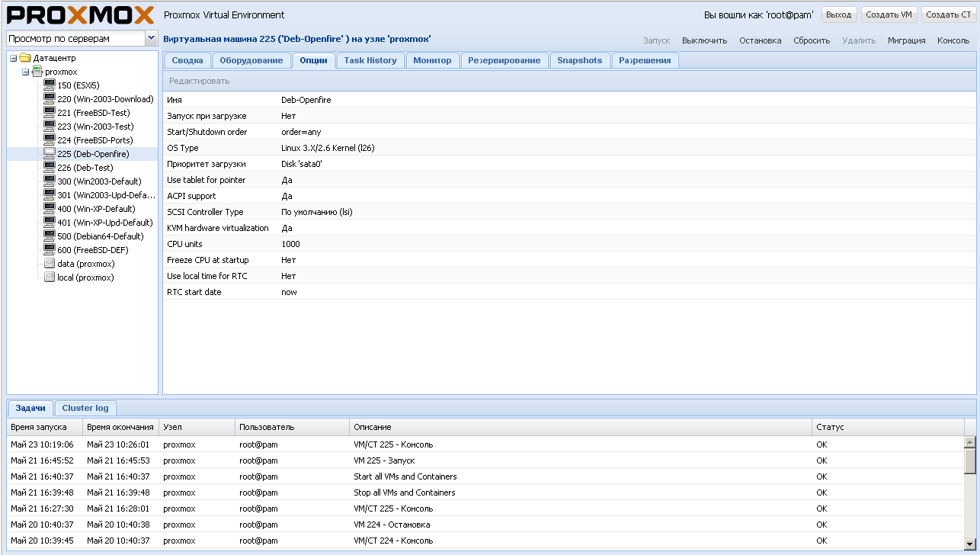The width and height of the screenshot is (980, 555).
Task: Click the Выход logout button
Action: tap(839, 14)
